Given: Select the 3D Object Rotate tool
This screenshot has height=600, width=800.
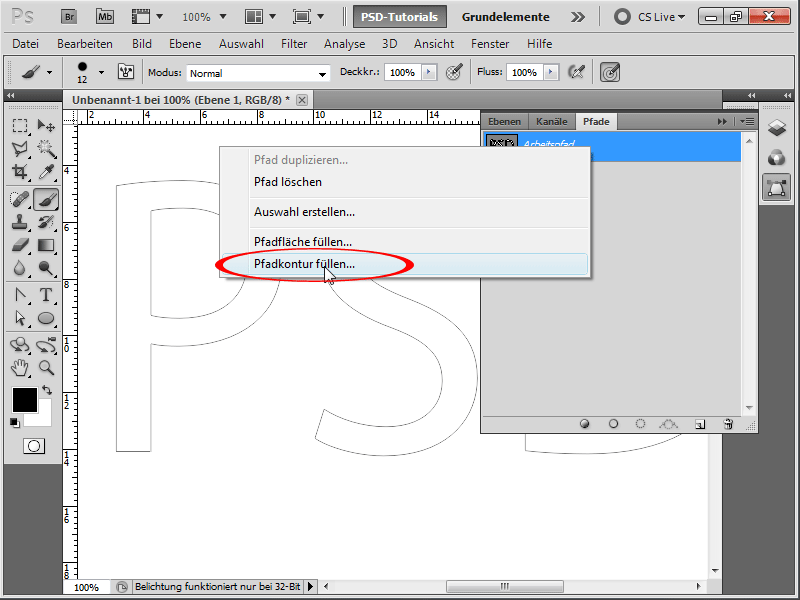Looking at the screenshot, I should point(20,345).
